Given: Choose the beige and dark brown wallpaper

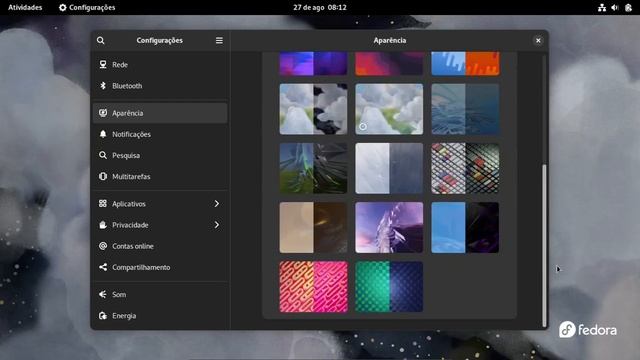Looking at the screenshot, I should (x=313, y=227).
